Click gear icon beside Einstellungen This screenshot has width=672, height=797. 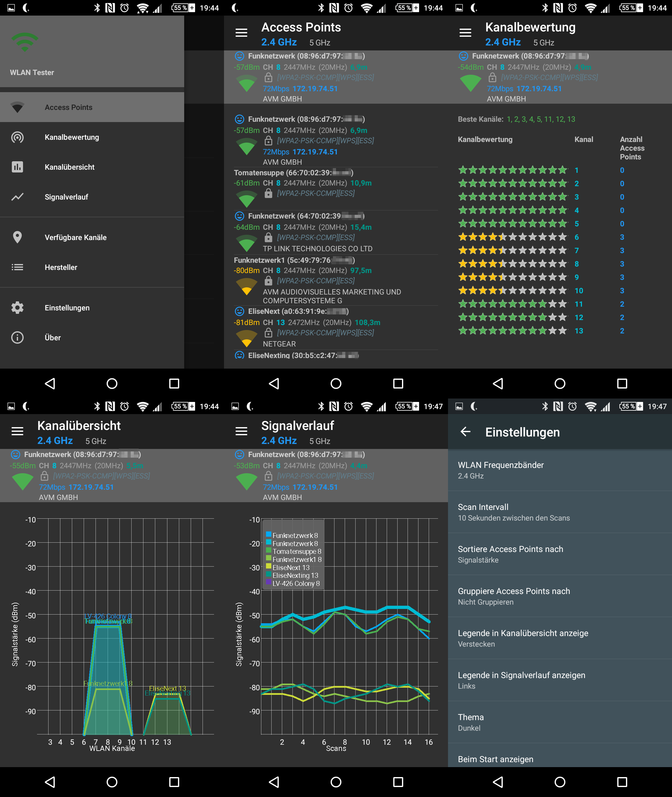[17, 308]
